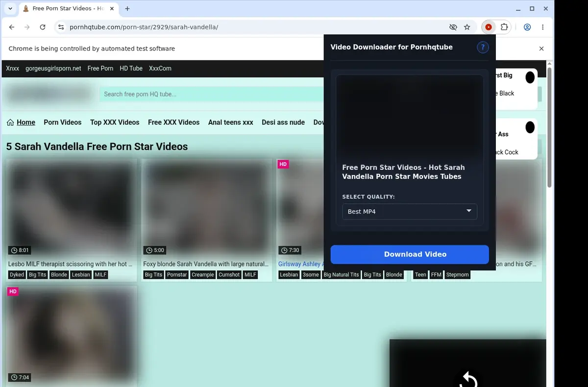Open the thumbnail of the 5:00 video

pyautogui.click(x=206, y=208)
